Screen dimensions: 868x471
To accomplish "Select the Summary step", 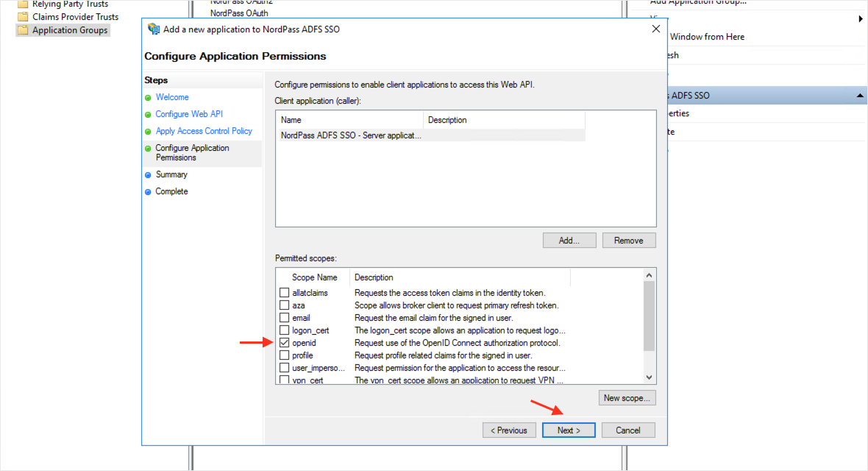I will [171, 174].
